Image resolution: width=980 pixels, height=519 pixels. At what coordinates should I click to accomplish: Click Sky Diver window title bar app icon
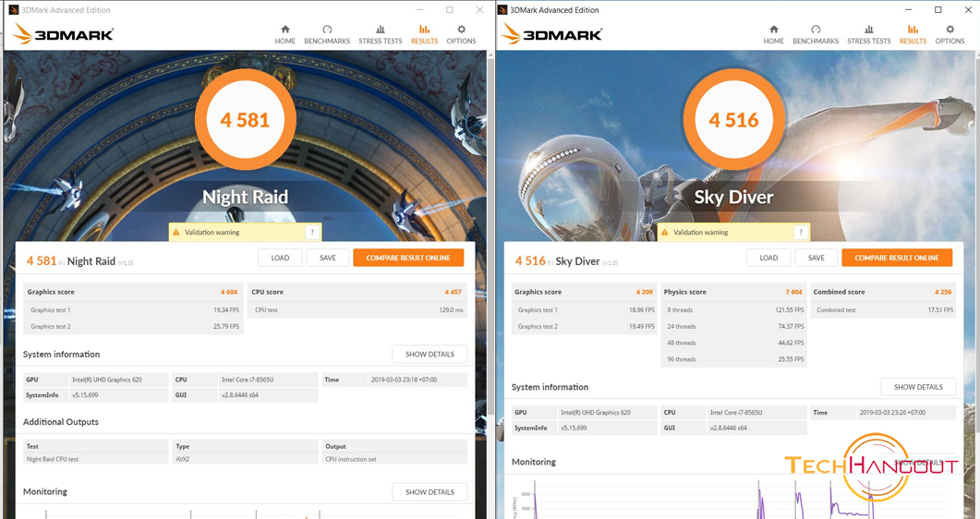pyautogui.click(x=503, y=10)
